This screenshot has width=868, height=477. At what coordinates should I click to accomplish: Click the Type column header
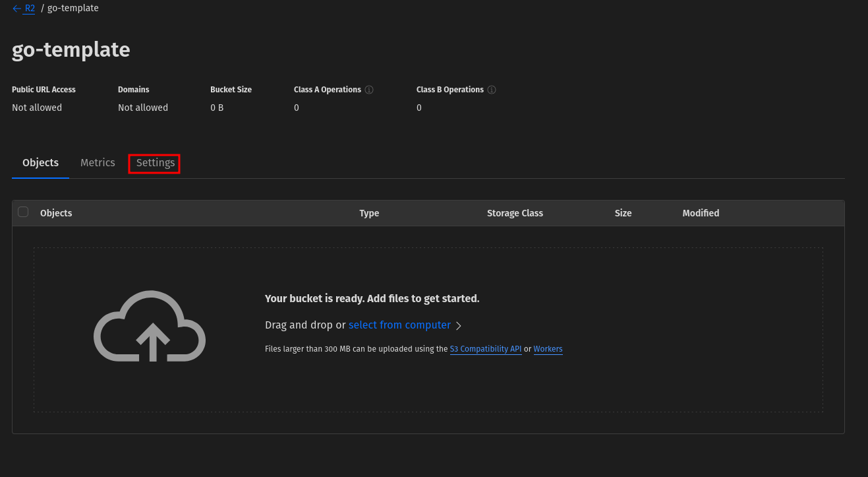tap(369, 213)
